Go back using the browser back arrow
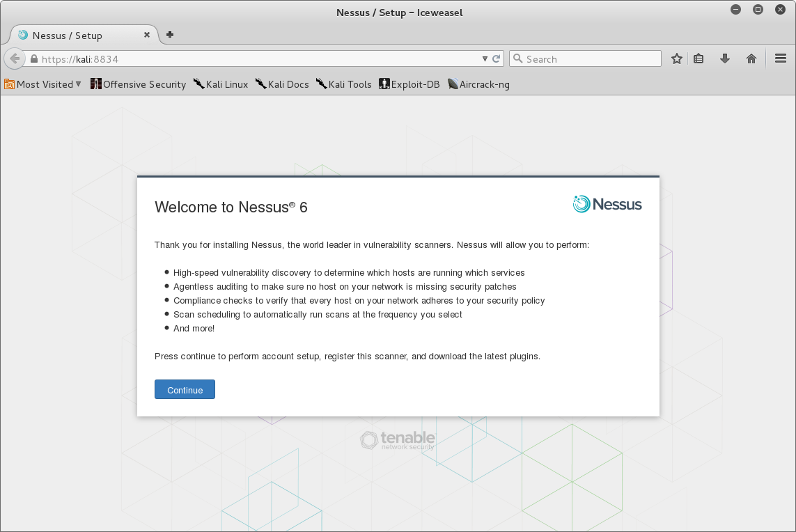796x532 pixels. pyautogui.click(x=15, y=59)
